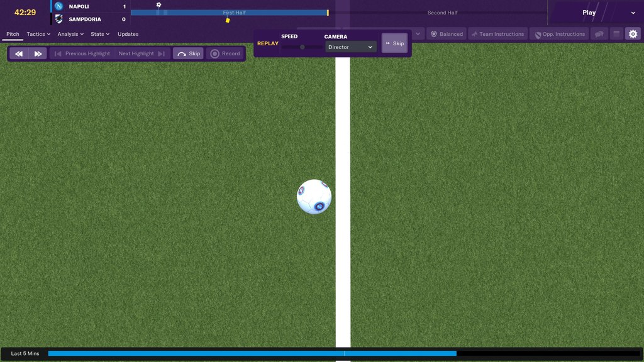Open the Analysis menu

pos(70,34)
